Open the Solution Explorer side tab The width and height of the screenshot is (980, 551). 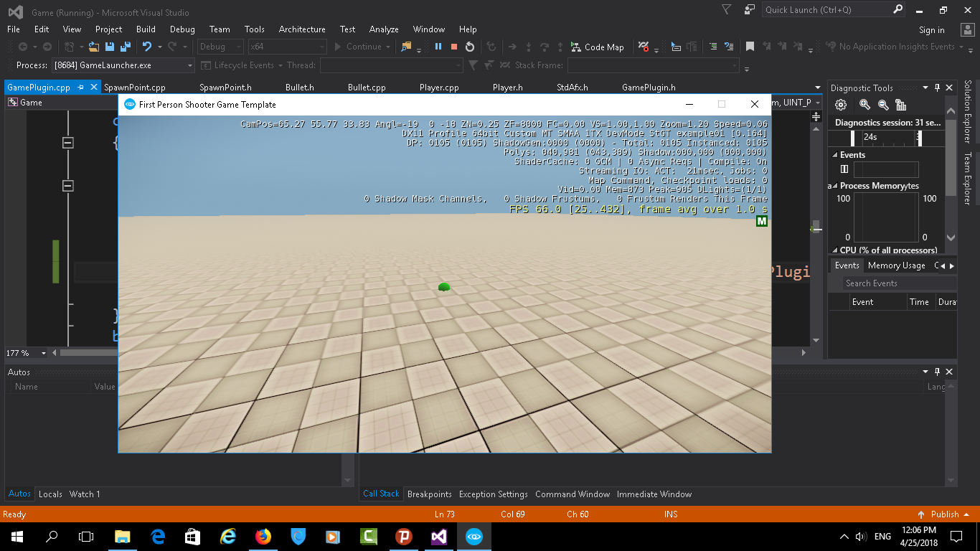(968, 113)
